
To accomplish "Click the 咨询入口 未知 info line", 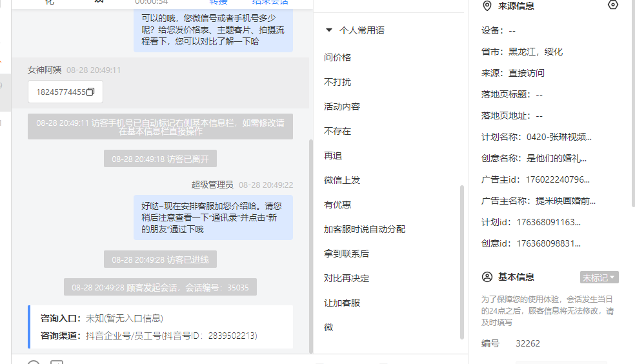I will [x=102, y=319].
